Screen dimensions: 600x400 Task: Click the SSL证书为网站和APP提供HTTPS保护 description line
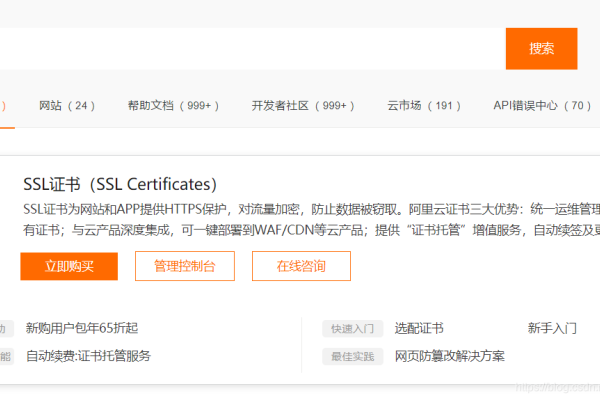pyautogui.click(x=311, y=209)
